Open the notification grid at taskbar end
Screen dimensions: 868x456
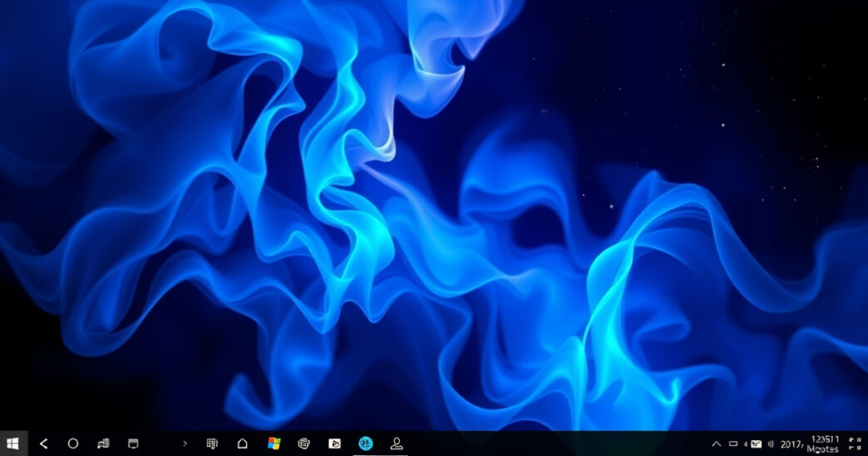(x=855, y=444)
